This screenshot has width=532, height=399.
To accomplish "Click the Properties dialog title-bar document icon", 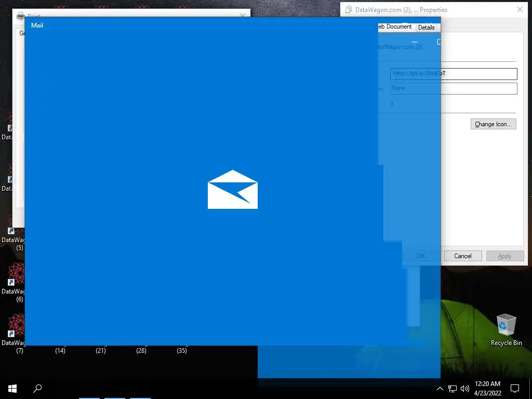I will click(349, 10).
